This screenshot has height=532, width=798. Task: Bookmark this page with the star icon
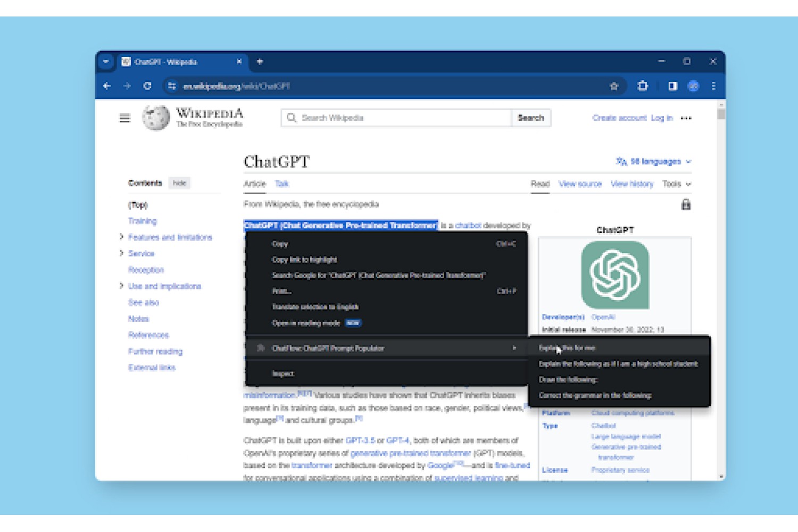(614, 86)
